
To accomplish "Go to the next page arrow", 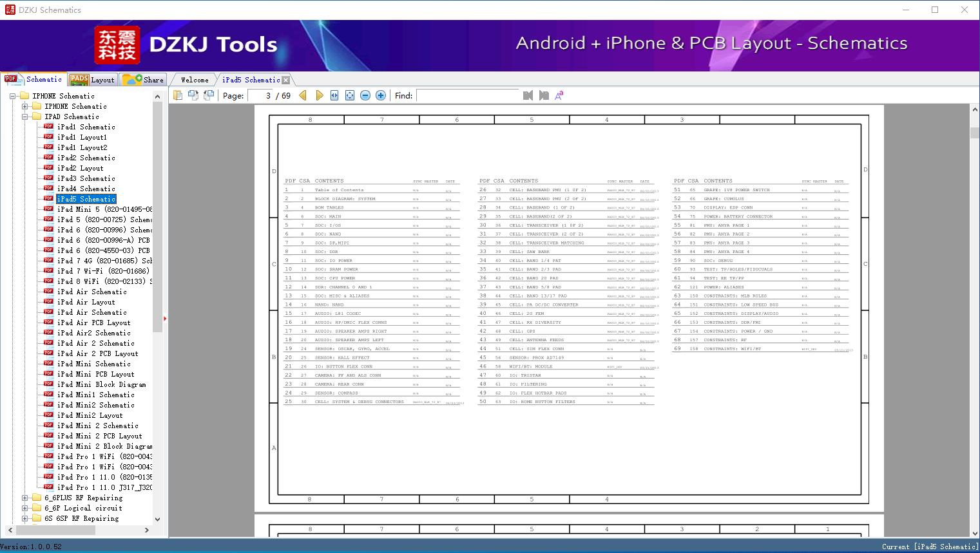I will (319, 95).
